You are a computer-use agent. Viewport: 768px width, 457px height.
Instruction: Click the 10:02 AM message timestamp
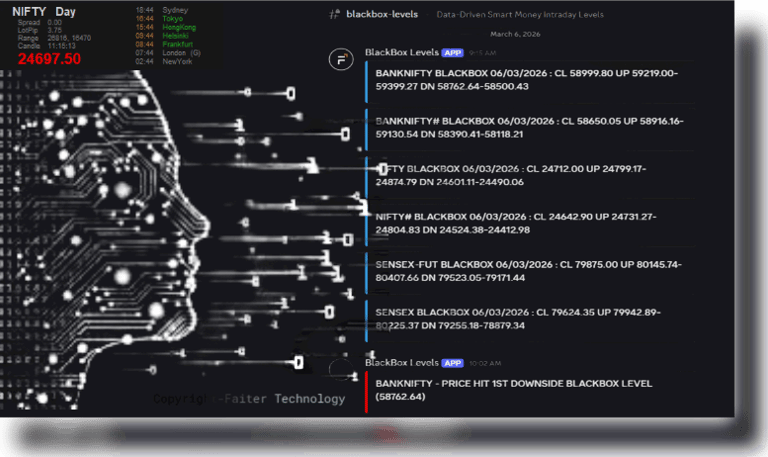pos(485,363)
